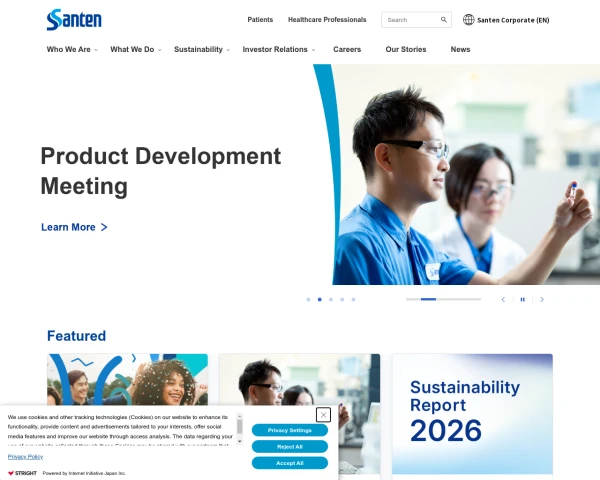
Task: Open the Careers menu item
Action: [x=347, y=49]
